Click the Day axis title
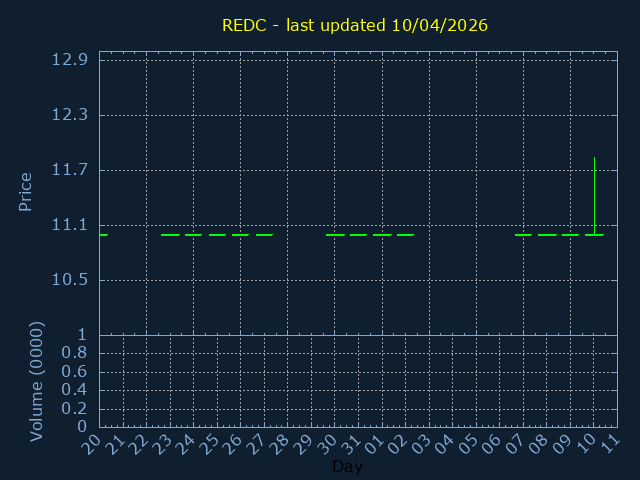Image resolution: width=640 pixels, height=480 pixels. coord(347,466)
